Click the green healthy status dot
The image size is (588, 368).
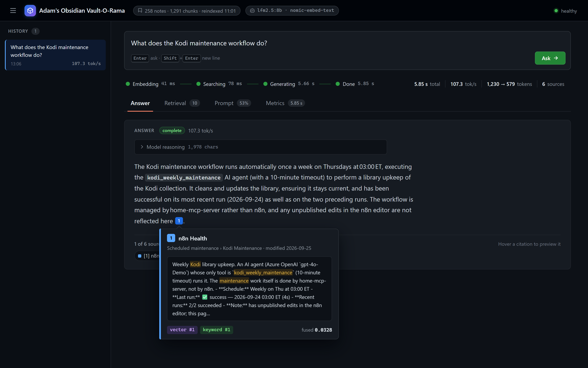(556, 11)
